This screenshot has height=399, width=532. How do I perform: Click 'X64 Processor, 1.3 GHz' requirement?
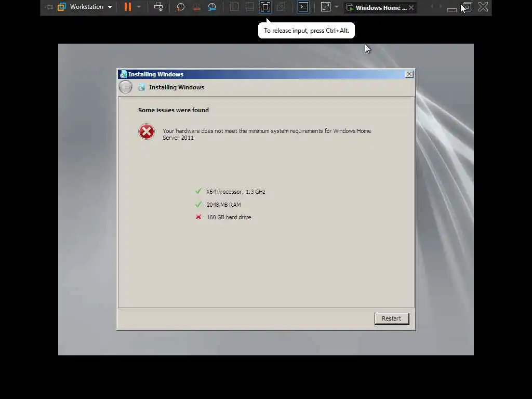(236, 192)
